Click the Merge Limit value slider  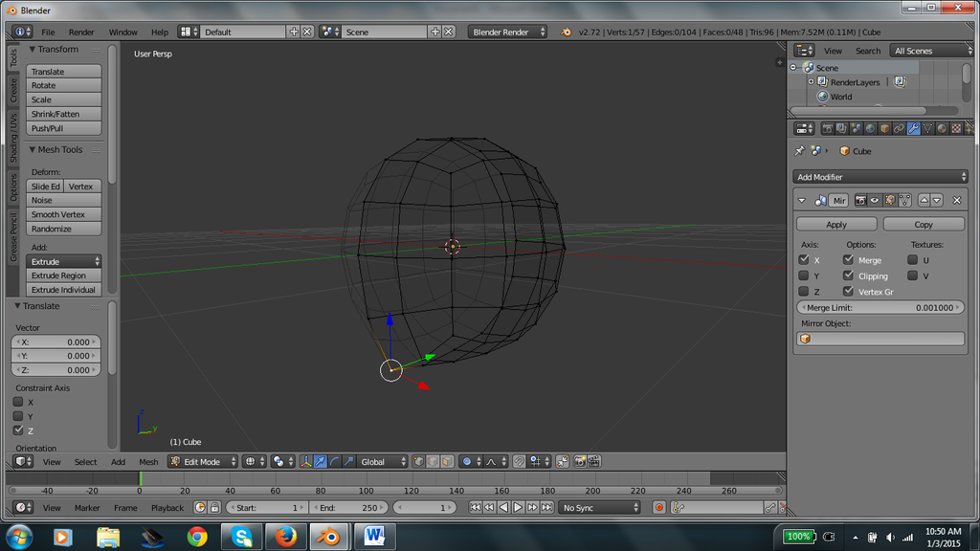coord(880,308)
